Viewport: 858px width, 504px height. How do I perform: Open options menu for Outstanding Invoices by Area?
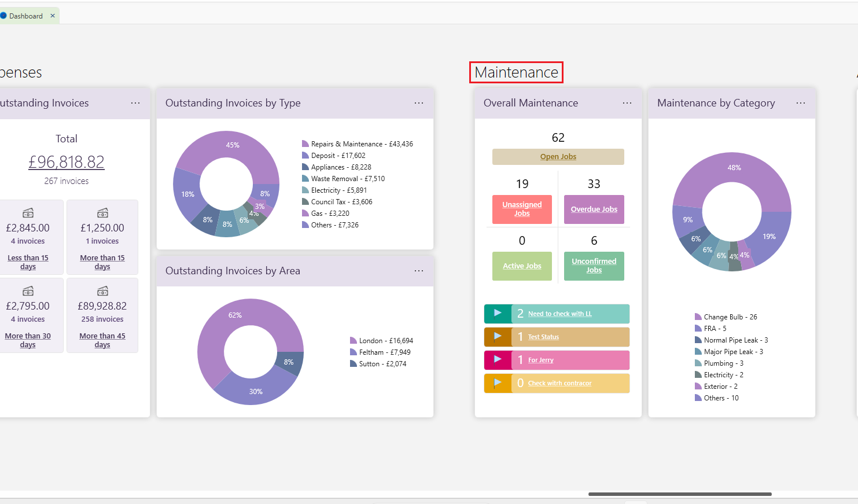tap(419, 271)
